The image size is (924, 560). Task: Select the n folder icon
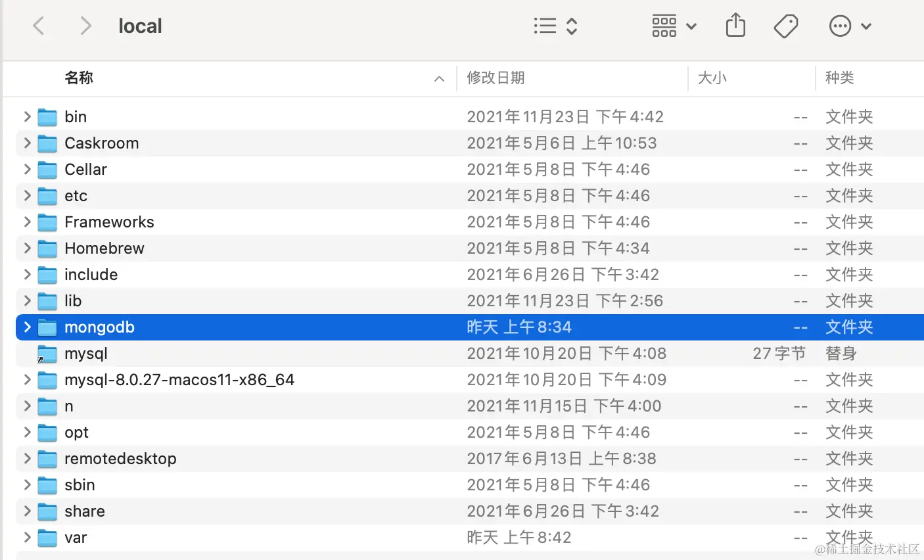coord(47,406)
